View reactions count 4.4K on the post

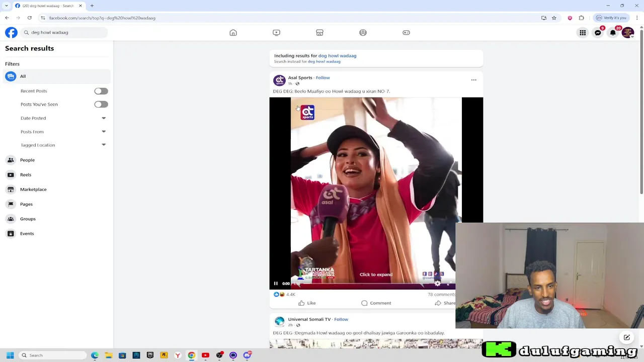(x=290, y=295)
